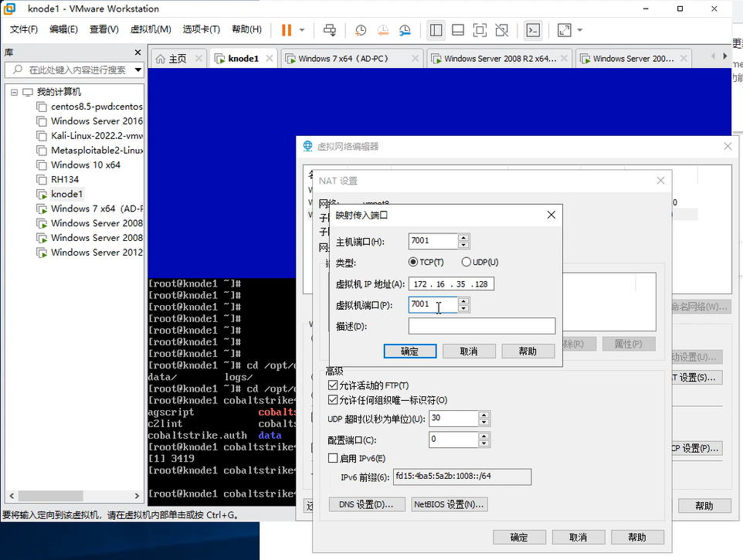Open the 选项卡(T) menu
Screen dimensions: 743x560
202,29
